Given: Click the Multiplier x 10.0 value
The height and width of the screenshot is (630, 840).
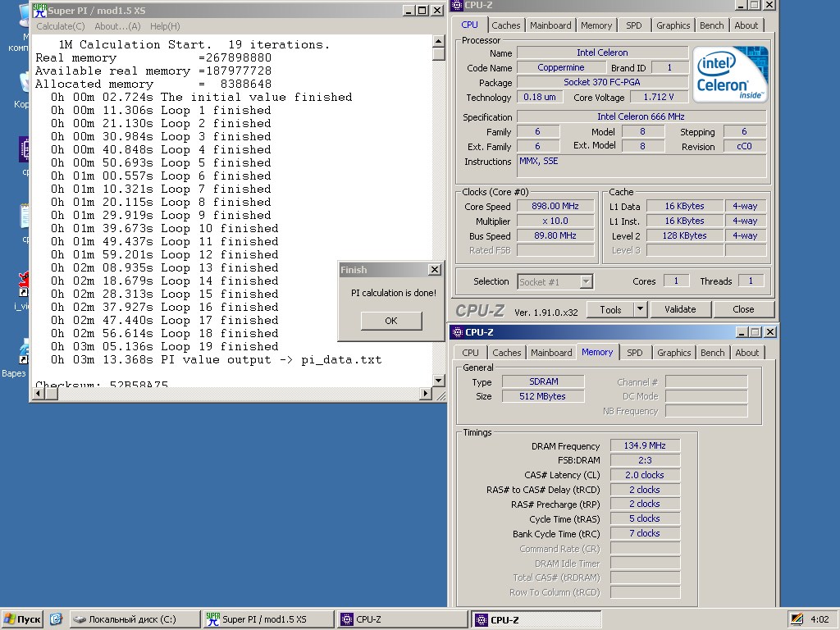Looking at the screenshot, I should tap(555, 221).
